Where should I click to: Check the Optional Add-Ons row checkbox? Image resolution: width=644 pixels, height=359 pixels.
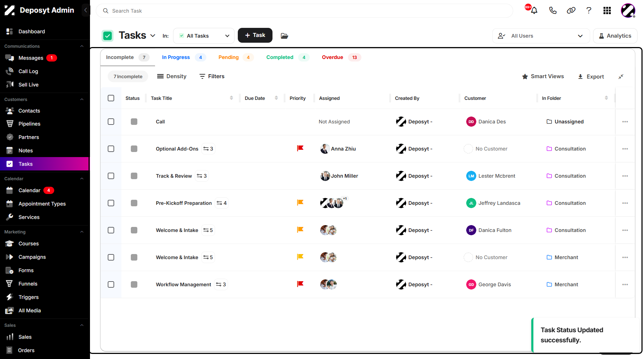111,149
